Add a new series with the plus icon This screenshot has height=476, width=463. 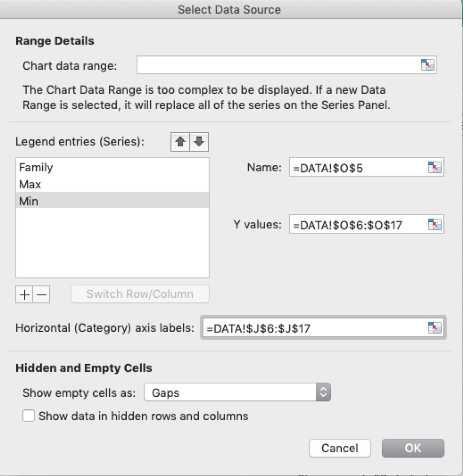(x=24, y=294)
